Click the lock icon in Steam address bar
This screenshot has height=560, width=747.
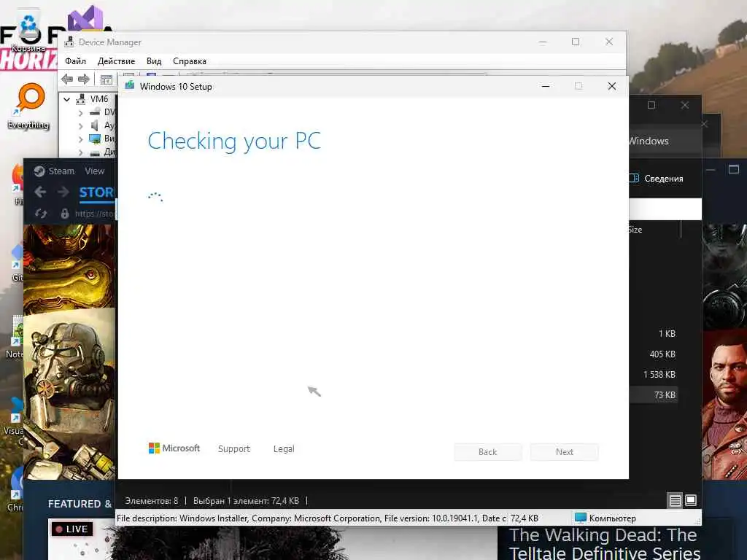tap(65, 214)
